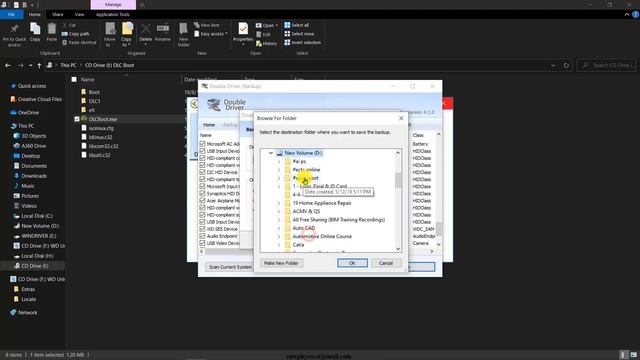This screenshot has width=640, height=360.
Task: Expand ACMV & QS folder node
Action: click(x=279, y=211)
